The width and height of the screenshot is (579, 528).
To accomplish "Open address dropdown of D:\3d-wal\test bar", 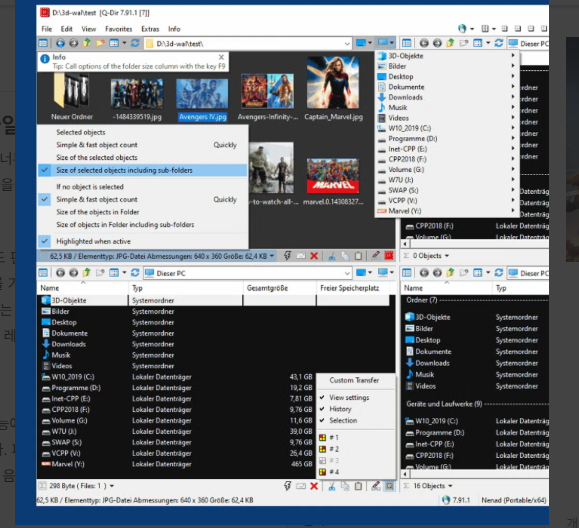I will click(347, 44).
